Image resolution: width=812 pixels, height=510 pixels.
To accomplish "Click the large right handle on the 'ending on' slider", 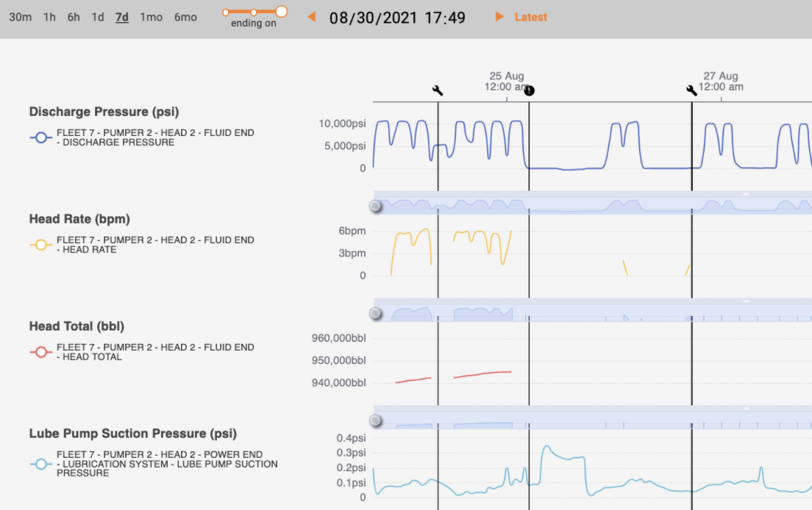I will pos(281,11).
